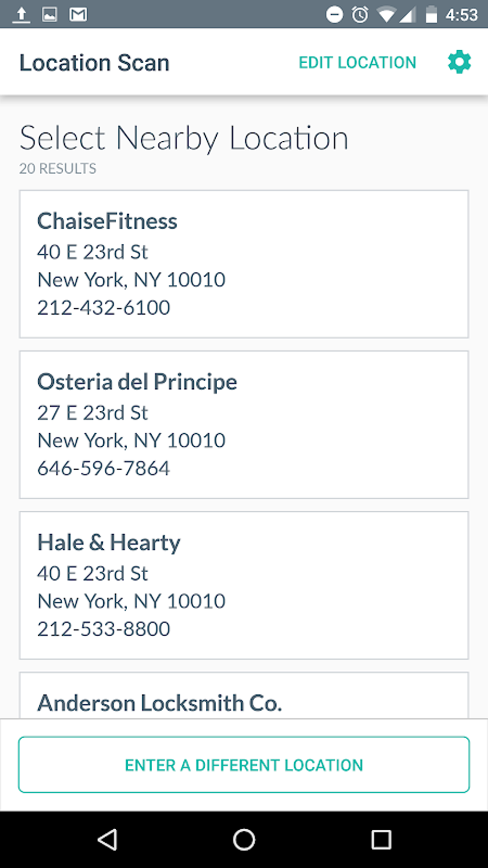
Task: Tap the Edit Location button
Action: (357, 63)
